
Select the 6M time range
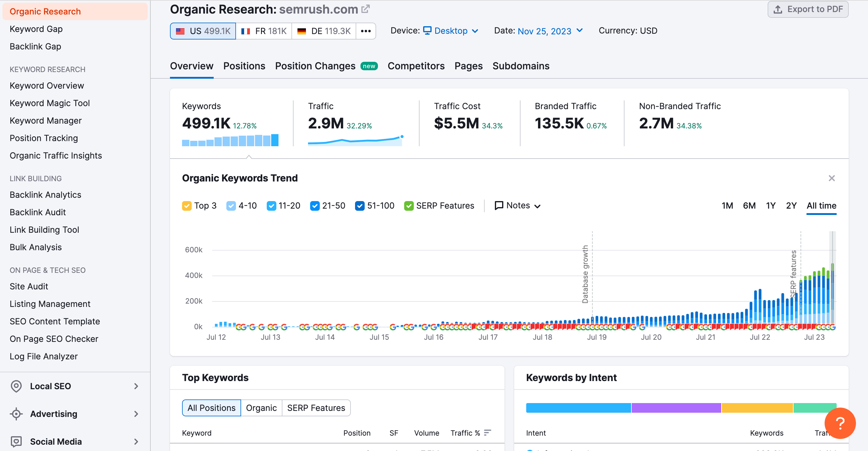pyautogui.click(x=749, y=206)
